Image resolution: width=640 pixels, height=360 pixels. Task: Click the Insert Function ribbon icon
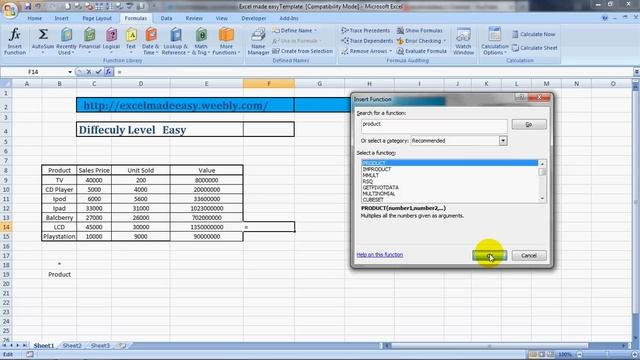click(15, 41)
